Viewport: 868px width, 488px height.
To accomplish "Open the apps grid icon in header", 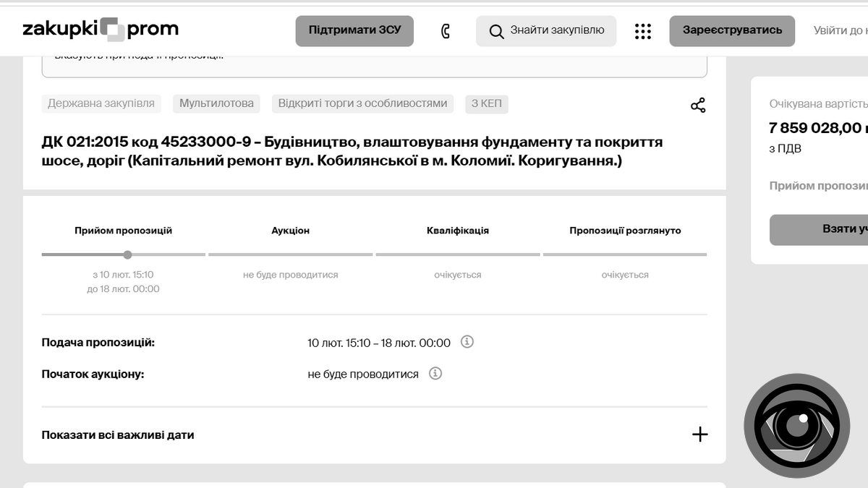I will [642, 30].
